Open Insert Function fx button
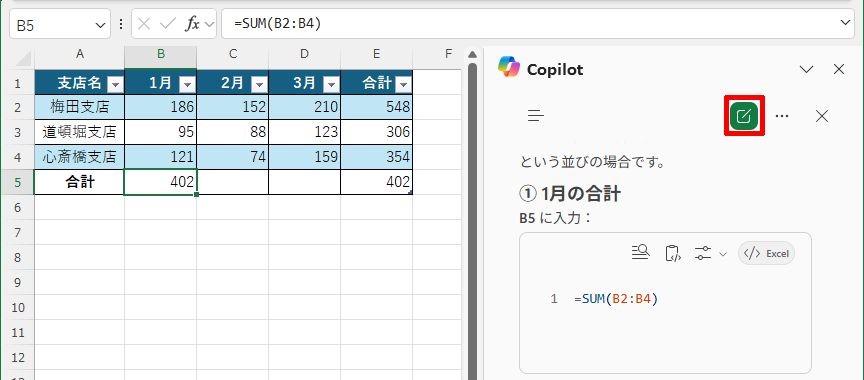Viewport: 864px width, 380px height. coord(192,24)
